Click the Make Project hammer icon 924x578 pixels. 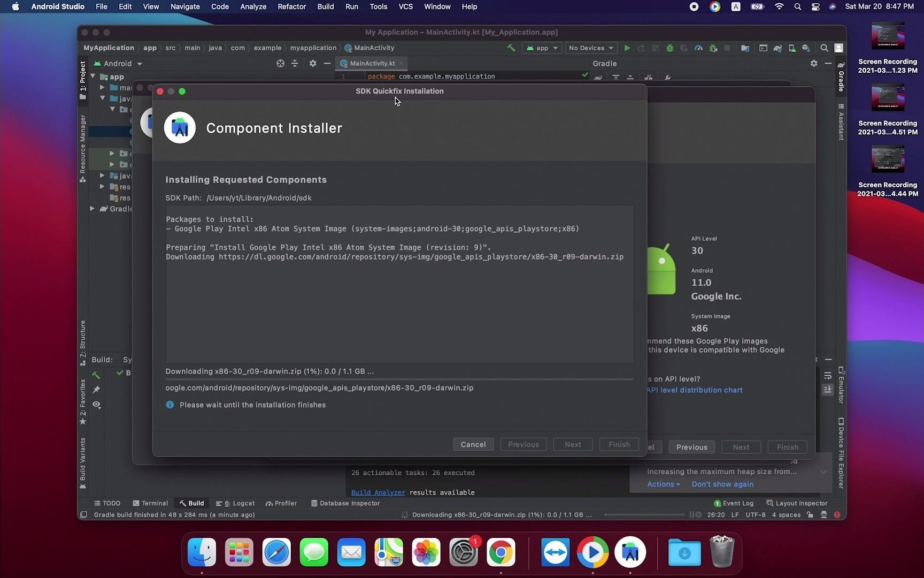click(512, 48)
